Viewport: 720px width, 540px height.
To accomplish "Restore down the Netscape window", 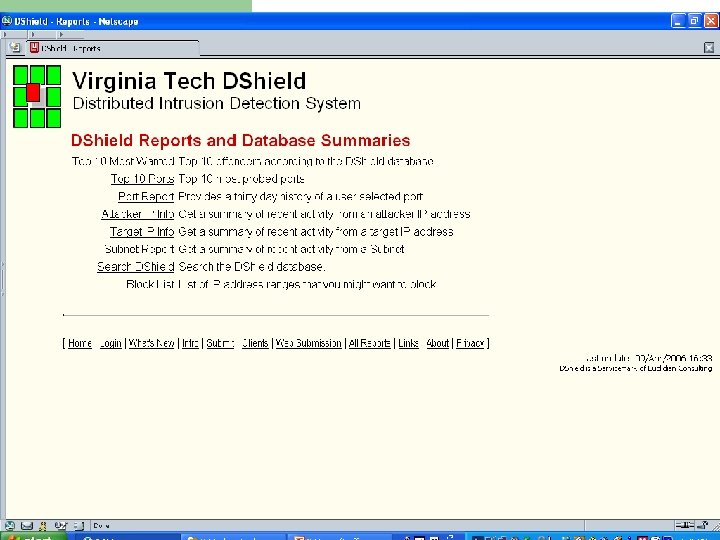I will (x=694, y=21).
